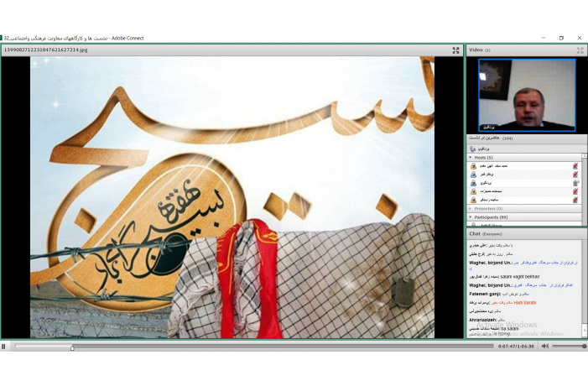Restore down the Adobe Connect window

coord(561,38)
